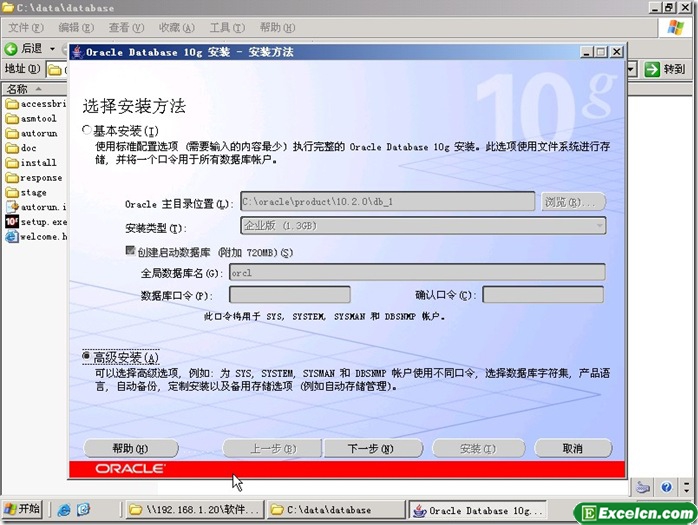The width and height of the screenshot is (698, 525).
Task: Select the accessbri folder icon
Action: (x=12, y=104)
